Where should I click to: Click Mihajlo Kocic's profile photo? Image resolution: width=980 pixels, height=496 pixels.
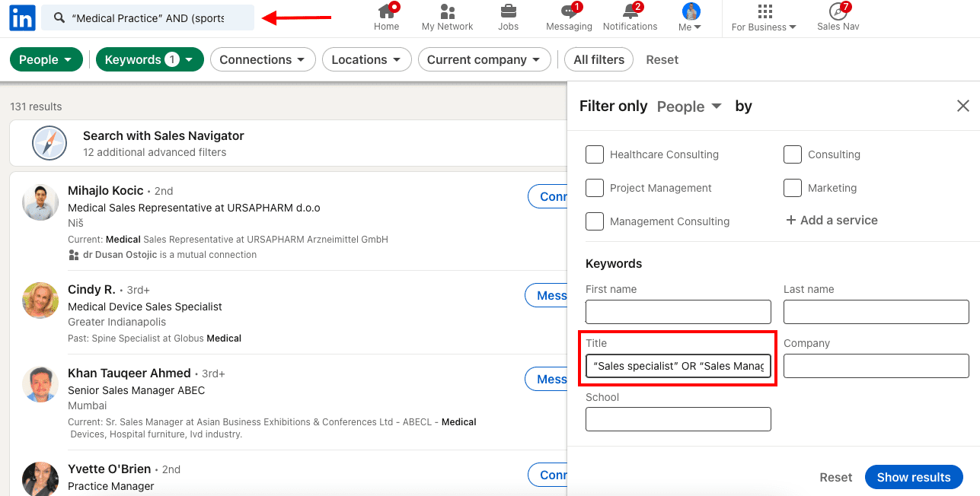coord(40,202)
